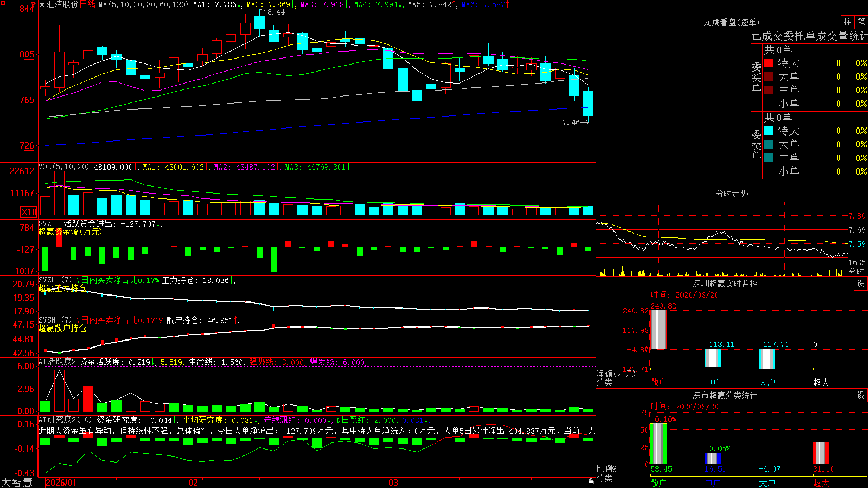This screenshot has width=868, height=488.
Task: Click the cyan 特大 sell-order color swatch
Action: [768, 131]
